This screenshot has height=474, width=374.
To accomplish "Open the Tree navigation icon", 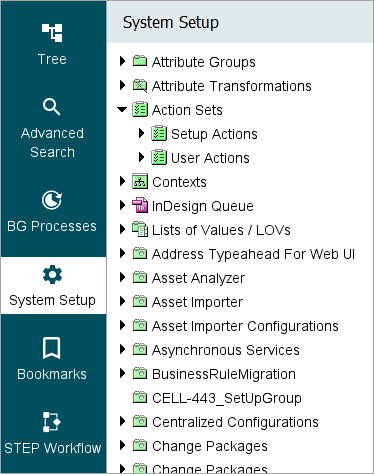I will point(52,33).
